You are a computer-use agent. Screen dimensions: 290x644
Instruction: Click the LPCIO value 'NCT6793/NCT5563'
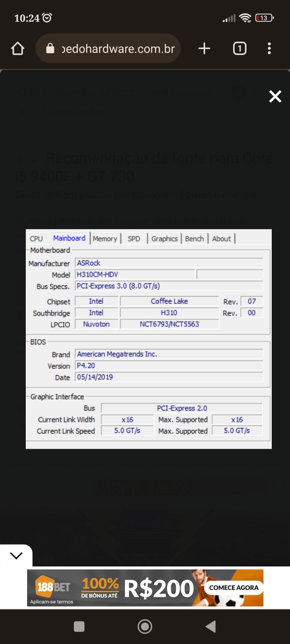point(169,324)
